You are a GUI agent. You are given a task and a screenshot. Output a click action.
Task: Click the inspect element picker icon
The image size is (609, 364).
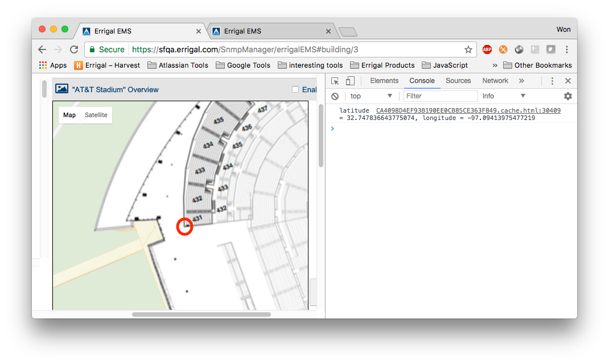click(335, 81)
